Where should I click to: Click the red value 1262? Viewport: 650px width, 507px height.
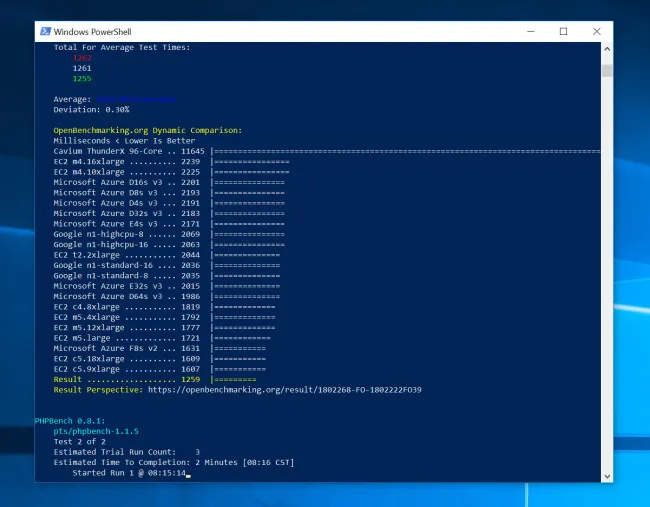[82, 58]
